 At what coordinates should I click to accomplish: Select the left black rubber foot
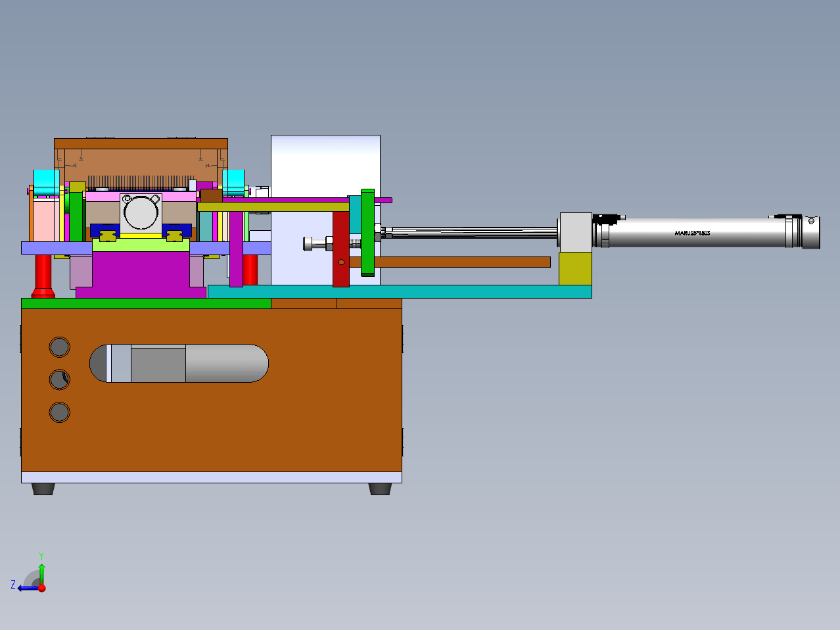[43, 489]
